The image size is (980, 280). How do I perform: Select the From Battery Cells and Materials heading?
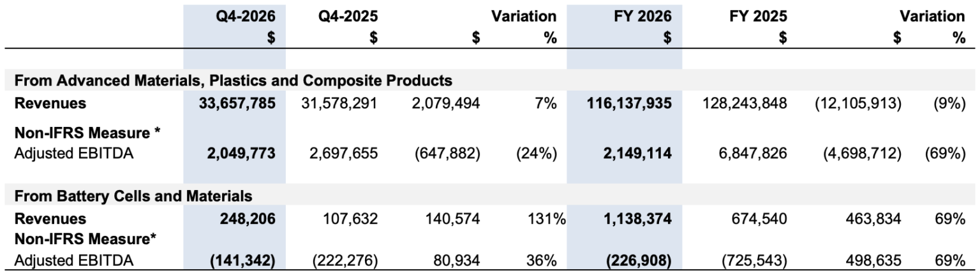[133, 196]
